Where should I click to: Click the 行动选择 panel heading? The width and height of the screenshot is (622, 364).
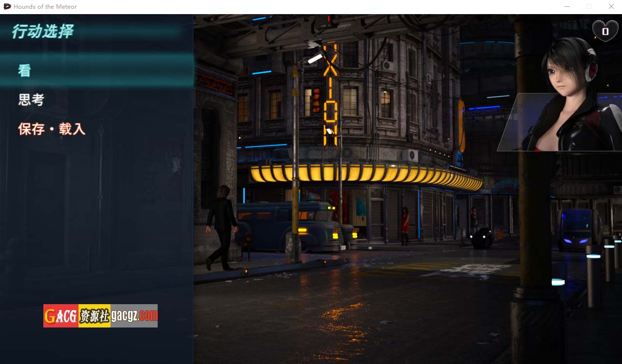(x=43, y=32)
